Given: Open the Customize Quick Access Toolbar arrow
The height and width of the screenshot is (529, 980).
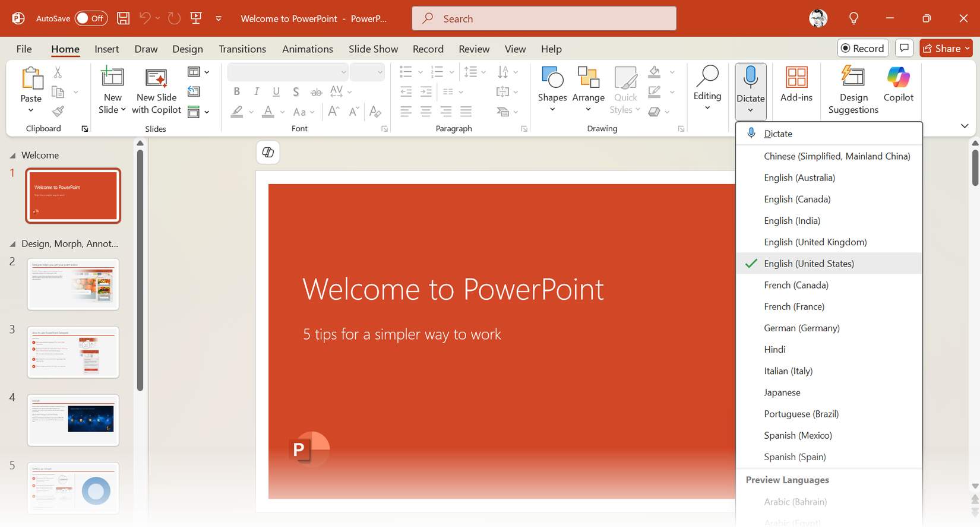Looking at the screenshot, I should coord(219,18).
